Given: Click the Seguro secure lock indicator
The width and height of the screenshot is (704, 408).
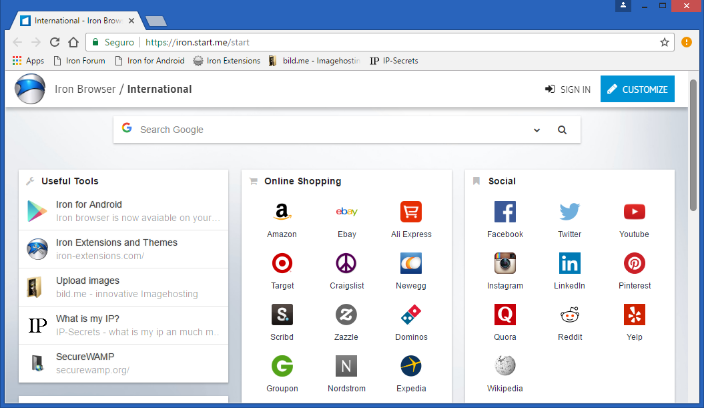Looking at the screenshot, I should (x=113, y=42).
